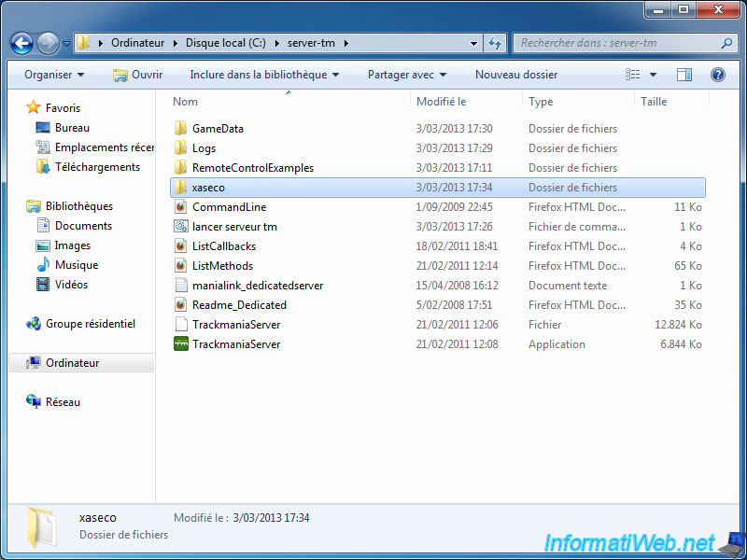The width and height of the screenshot is (747, 560).
Task: Click the Forward navigation arrow
Action: click(x=48, y=44)
